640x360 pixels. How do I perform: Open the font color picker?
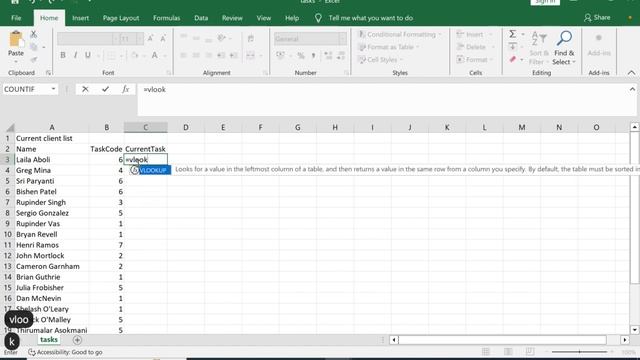click(x=165, y=56)
